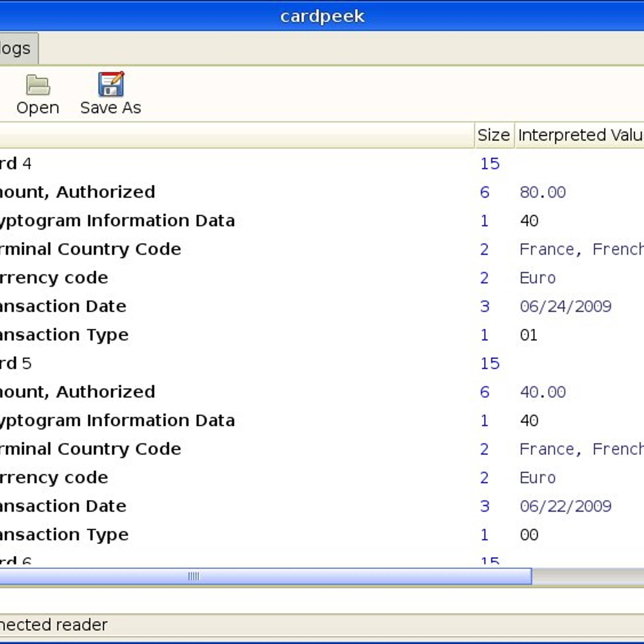Click the Euro value under record 5
Screen dimensions: 644x644
(x=537, y=478)
